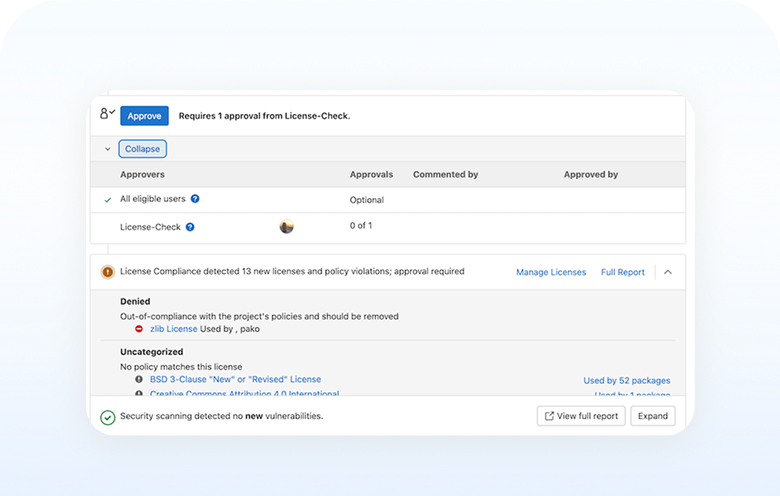Click the approvers person-check icon

point(107,114)
